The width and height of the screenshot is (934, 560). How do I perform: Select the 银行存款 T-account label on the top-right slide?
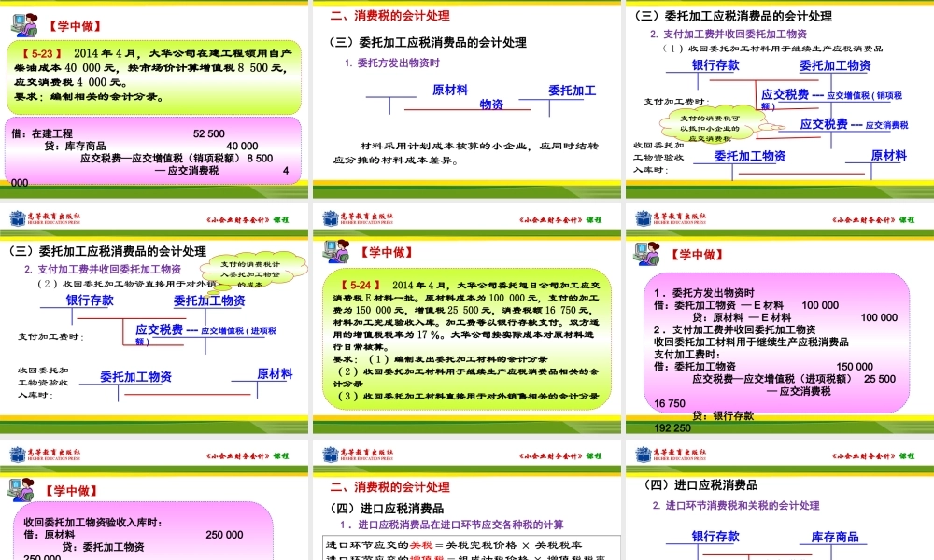pyautogui.click(x=714, y=63)
